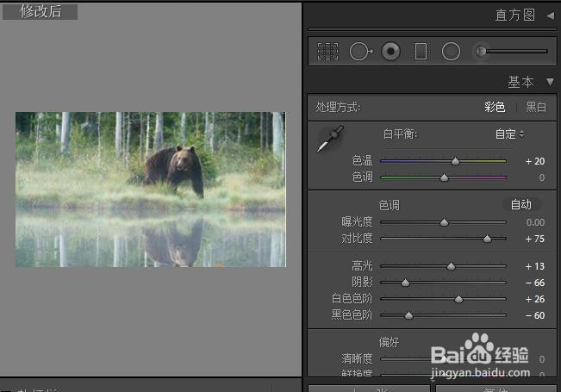This screenshot has height=392, width=561.
Task: Click the 黑色色阶 slider handle
Action: coord(409,315)
